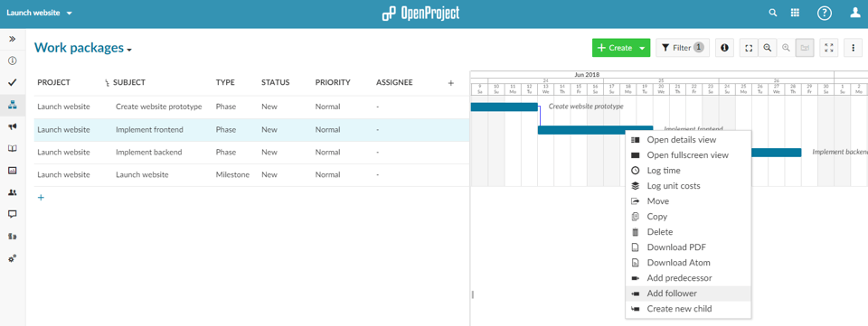The image size is (868, 326).
Task: Open the Forums speech bubble icon in sidebar
Action: coord(12,214)
